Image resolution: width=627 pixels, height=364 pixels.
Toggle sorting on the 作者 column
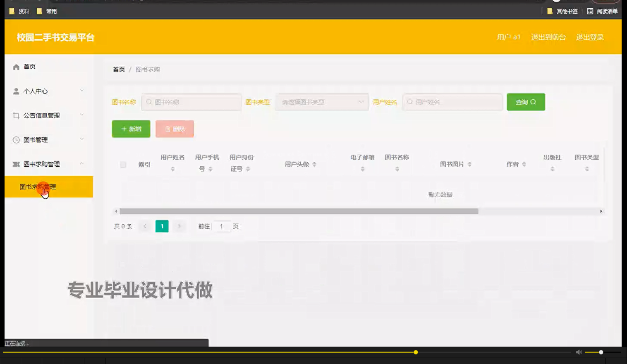pyautogui.click(x=524, y=164)
